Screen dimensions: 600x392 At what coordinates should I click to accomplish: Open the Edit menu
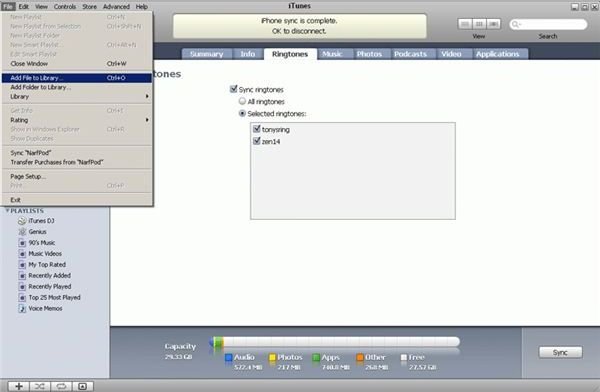pyautogui.click(x=24, y=7)
